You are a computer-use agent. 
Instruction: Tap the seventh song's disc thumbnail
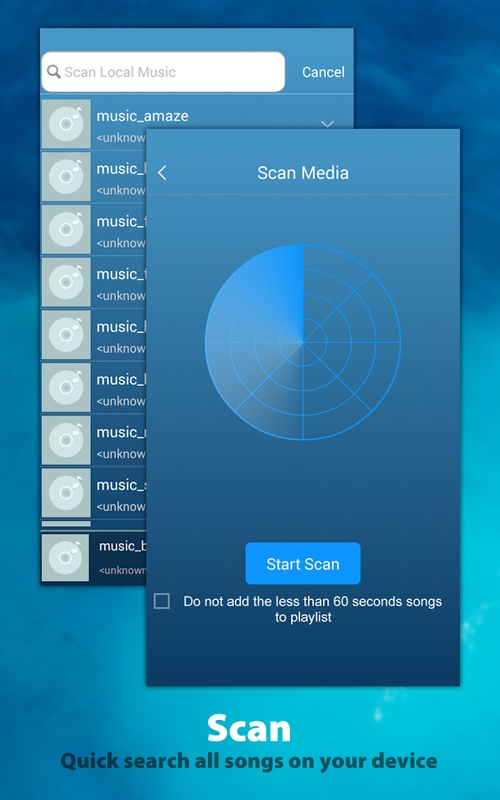coord(66,440)
